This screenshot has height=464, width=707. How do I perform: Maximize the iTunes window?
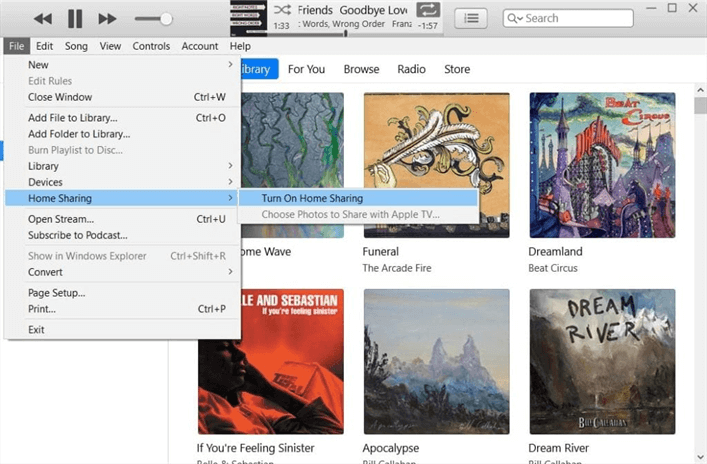click(x=672, y=8)
